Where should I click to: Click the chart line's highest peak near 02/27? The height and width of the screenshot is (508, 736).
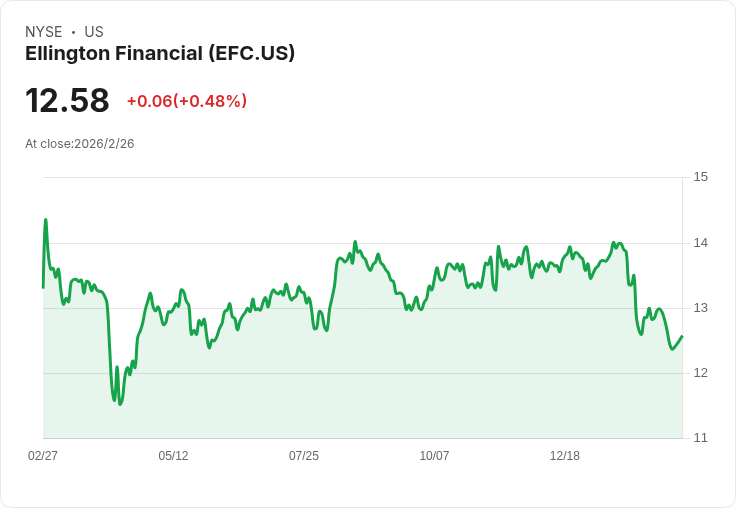pyautogui.click(x=45, y=220)
